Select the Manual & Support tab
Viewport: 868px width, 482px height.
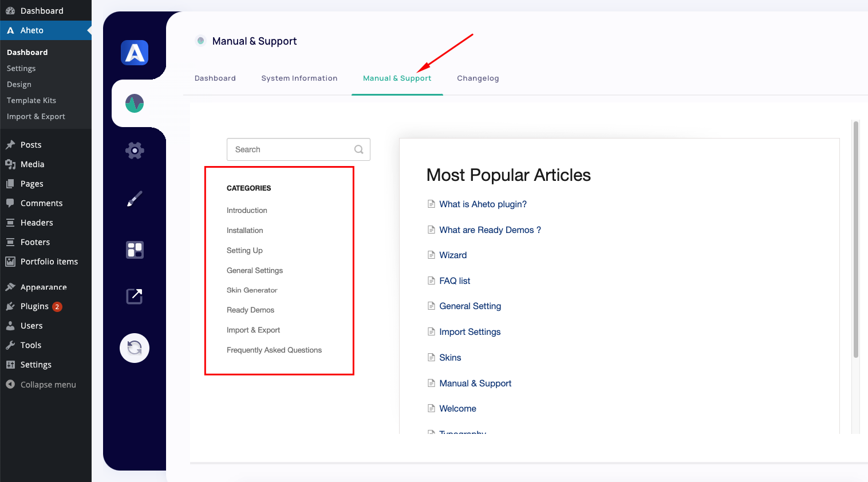point(397,78)
